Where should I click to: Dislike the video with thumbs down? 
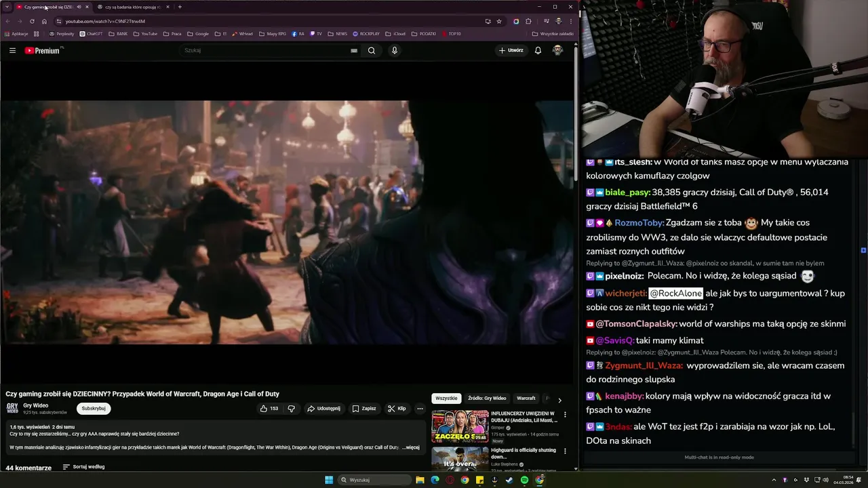[292, 409]
